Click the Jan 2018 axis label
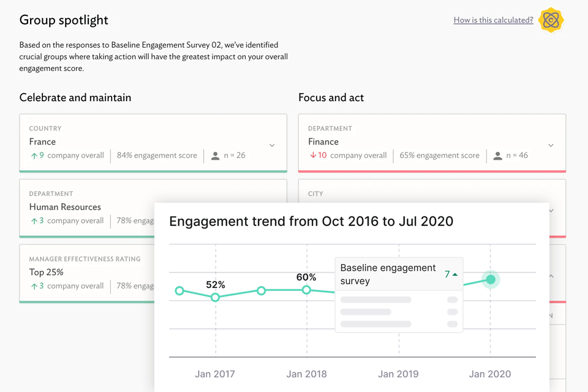The height and width of the screenshot is (392, 588). click(306, 374)
